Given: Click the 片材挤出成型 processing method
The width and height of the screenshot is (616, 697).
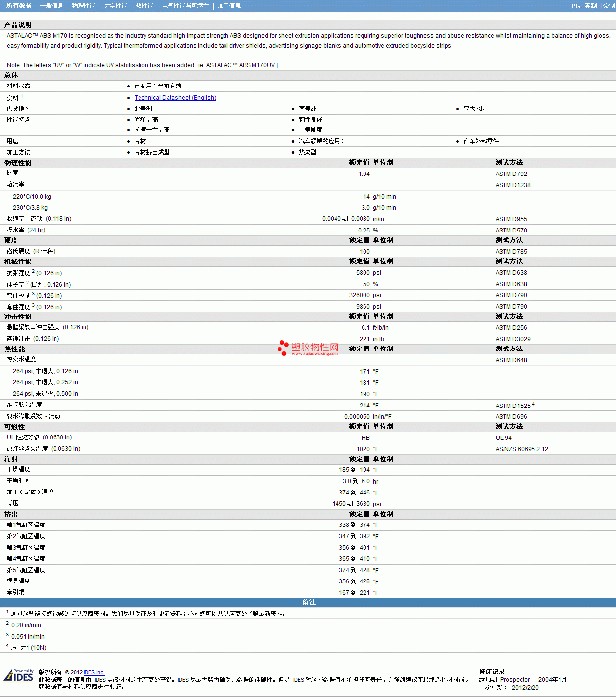Looking at the screenshot, I should (x=152, y=152).
